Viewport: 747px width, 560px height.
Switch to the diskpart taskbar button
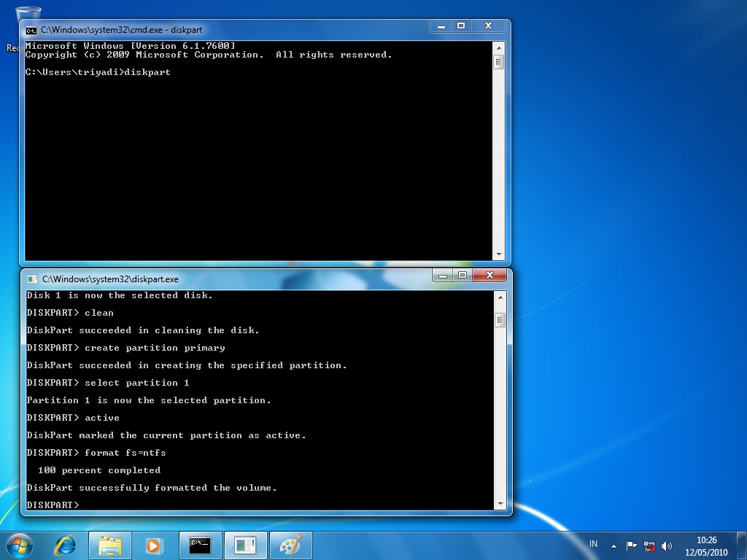point(245,545)
